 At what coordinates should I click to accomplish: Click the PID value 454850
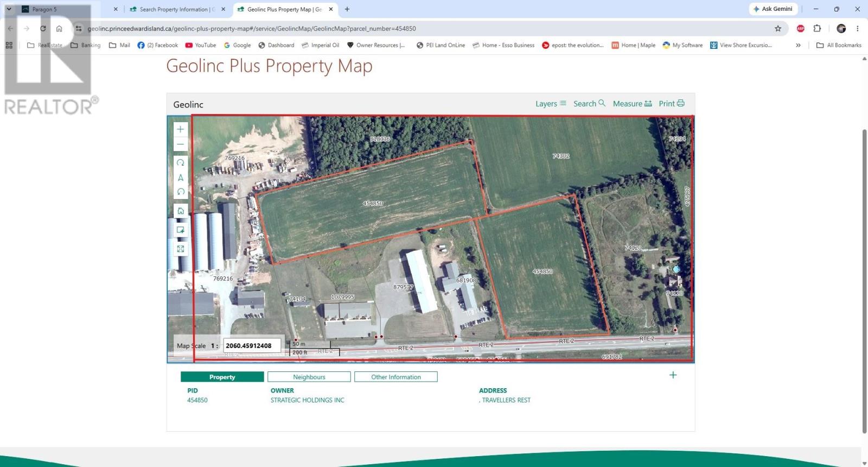(197, 400)
